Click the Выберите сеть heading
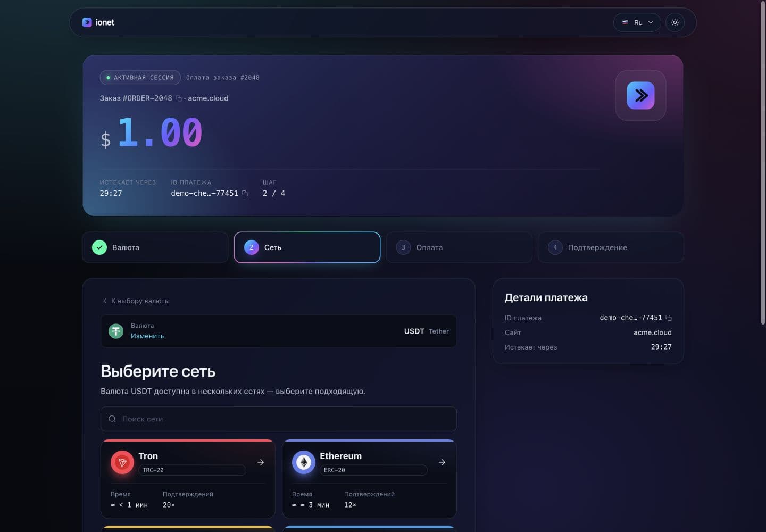The image size is (766, 532). (x=158, y=371)
